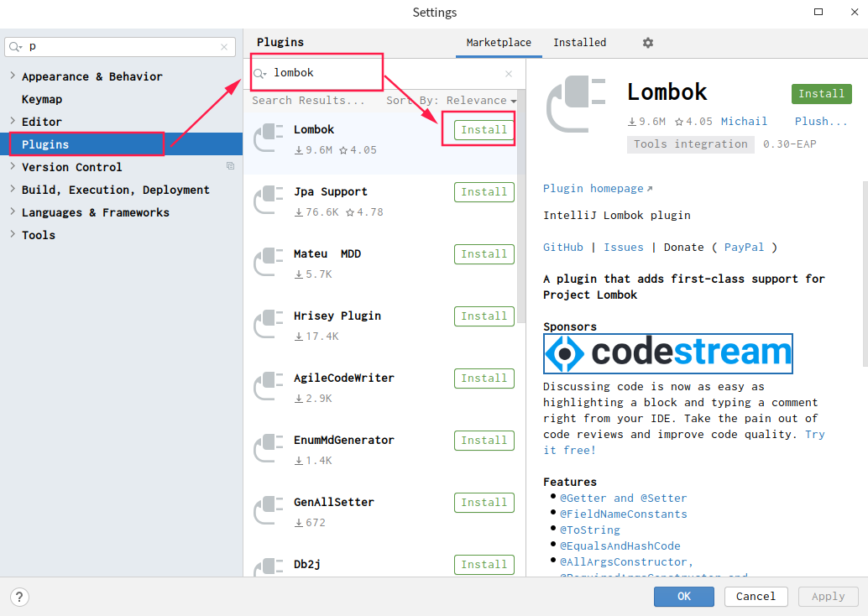Viewport: 868px width, 616px height.
Task: Select the Hrisey Plugin name
Action: (337, 316)
